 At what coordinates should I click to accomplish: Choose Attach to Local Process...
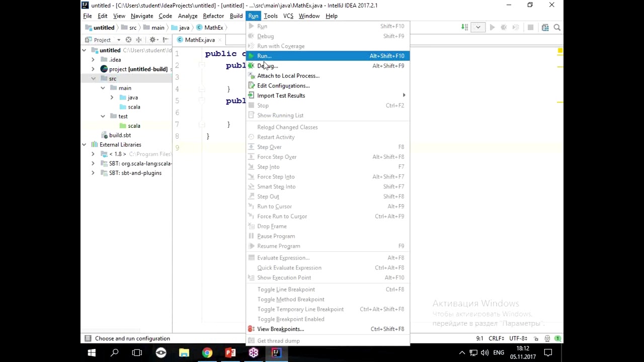[x=328, y=76]
